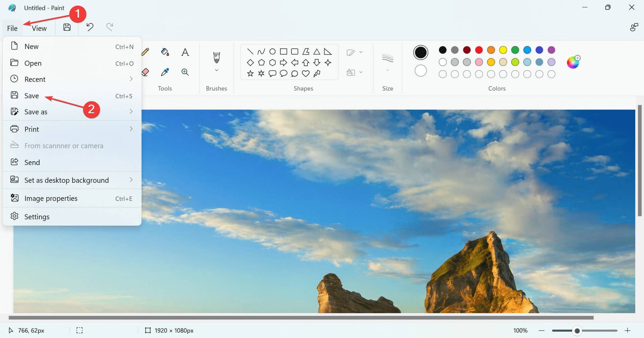Open the File menu
Screen dimensions: 644x338
coord(12,28)
